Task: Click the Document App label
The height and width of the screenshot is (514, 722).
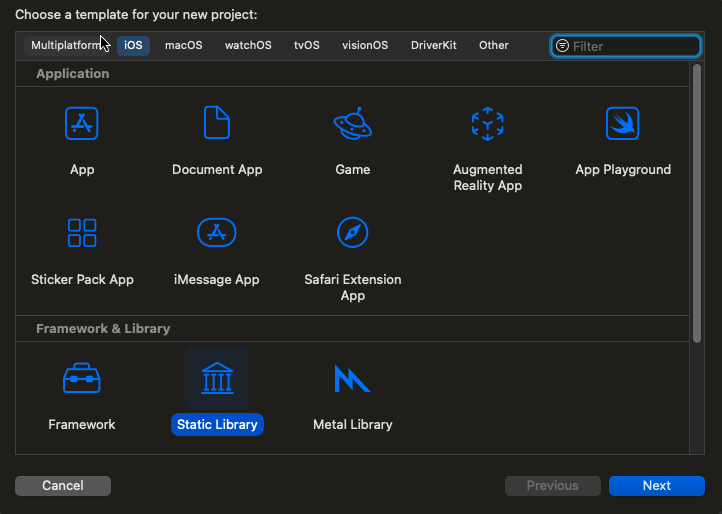Action: 217,169
